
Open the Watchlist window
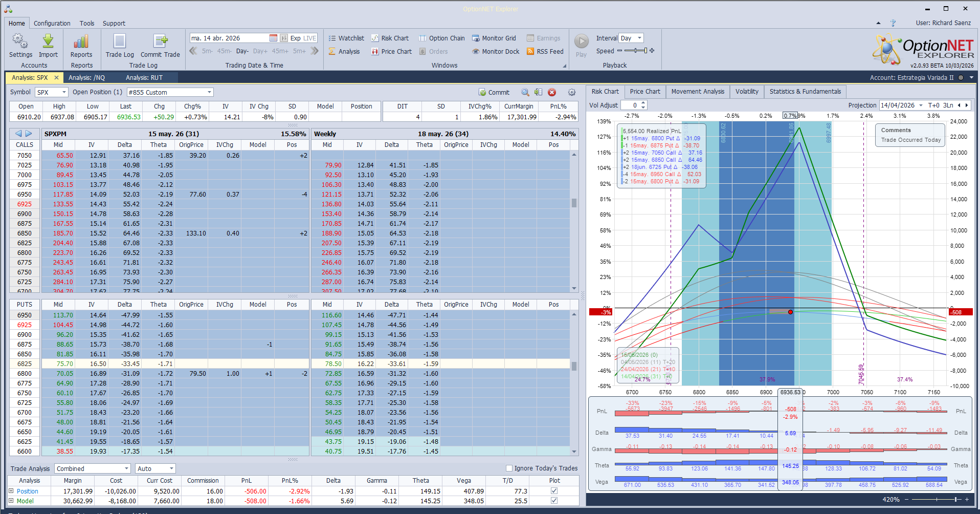click(x=346, y=38)
